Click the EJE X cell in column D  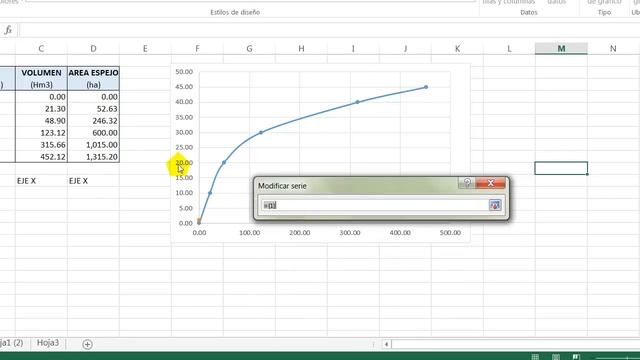(93, 181)
